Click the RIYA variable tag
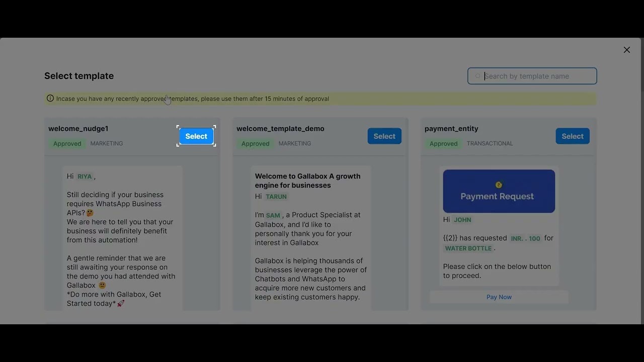Image resolution: width=644 pixels, height=362 pixels. pyautogui.click(x=85, y=176)
